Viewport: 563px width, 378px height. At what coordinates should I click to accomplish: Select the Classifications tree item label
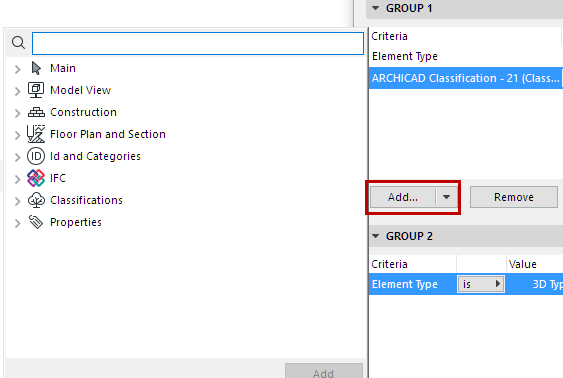click(x=86, y=200)
